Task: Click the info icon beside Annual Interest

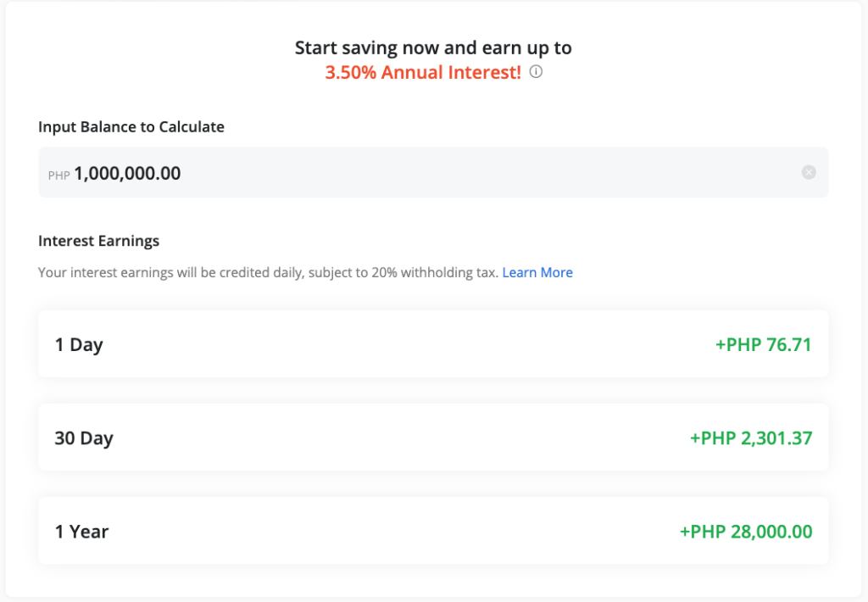Action: coord(536,72)
